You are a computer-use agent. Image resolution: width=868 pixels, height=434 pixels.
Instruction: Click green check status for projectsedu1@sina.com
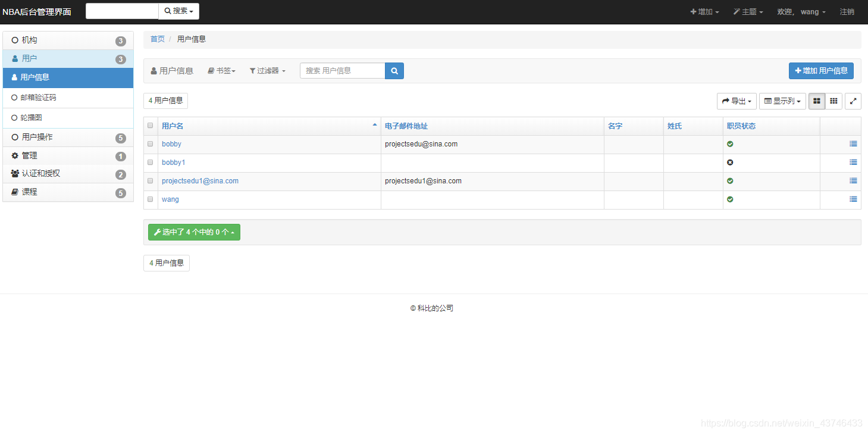point(730,181)
